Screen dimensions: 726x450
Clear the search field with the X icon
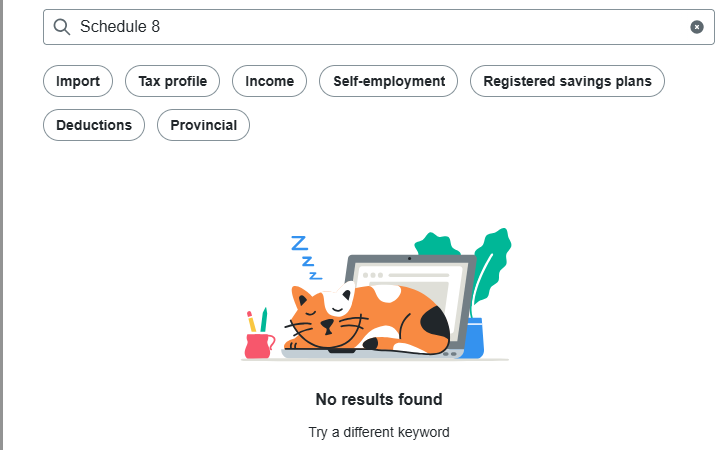pyautogui.click(x=697, y=27)
